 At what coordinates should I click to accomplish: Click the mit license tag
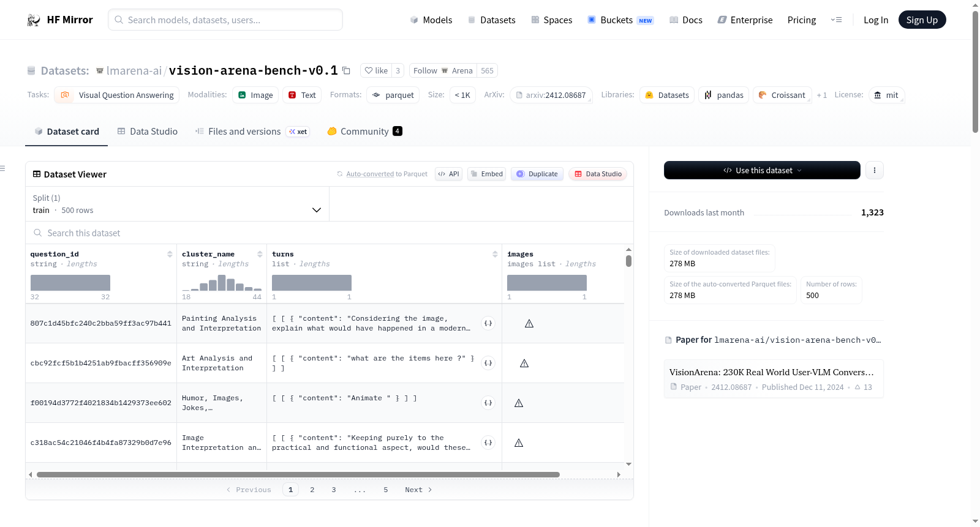(886, 95)
